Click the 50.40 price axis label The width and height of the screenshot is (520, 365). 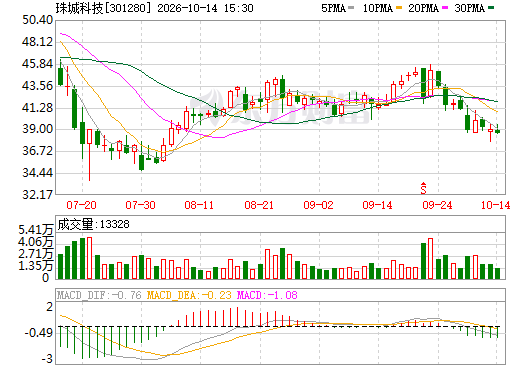(37, 20)
